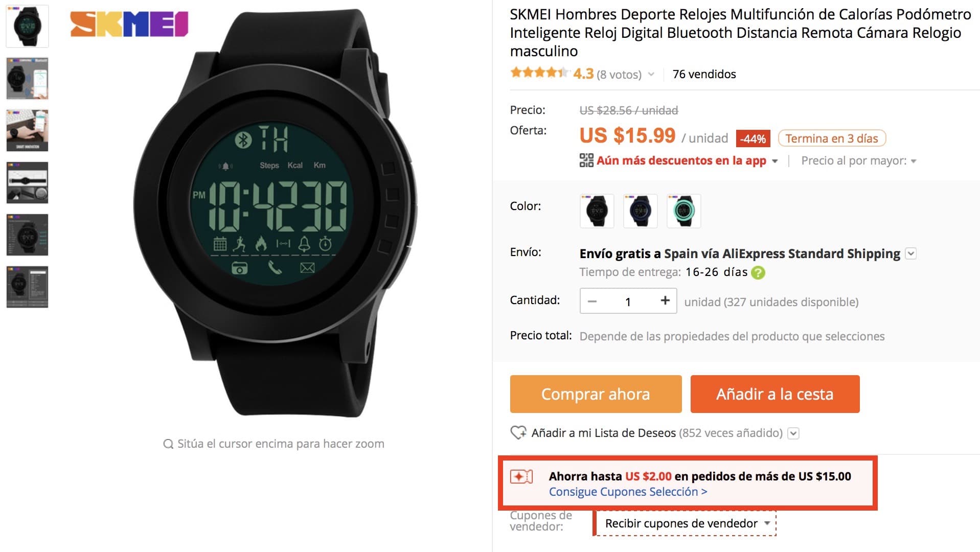The width and height of the screenshot is (980, 552).
Task: Click the SKMEI brand logo
Action: pos(129,24)
